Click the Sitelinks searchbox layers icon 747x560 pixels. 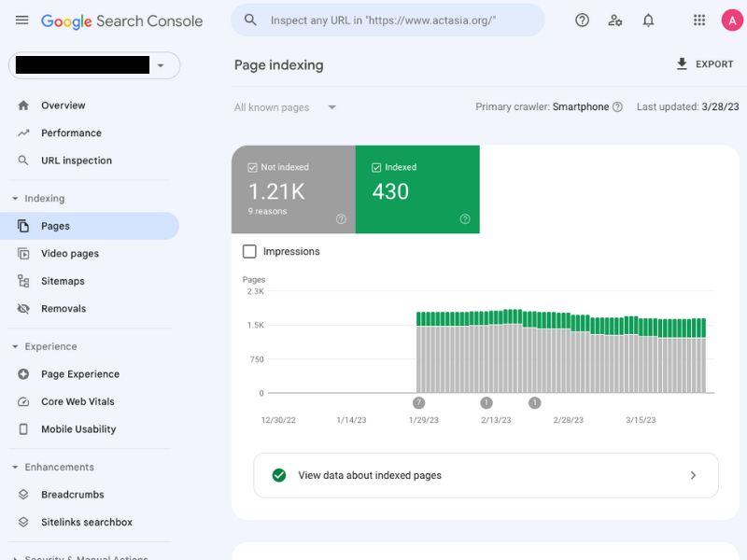click(x=23, y=522)
